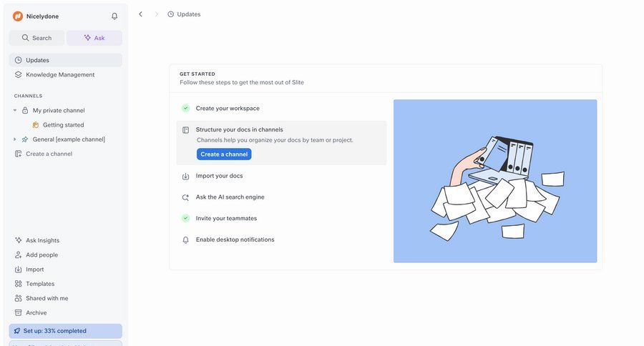Viewport: 644px width, 346px height.
Task: Open the Add people option
Action: (x=42, y=254)
